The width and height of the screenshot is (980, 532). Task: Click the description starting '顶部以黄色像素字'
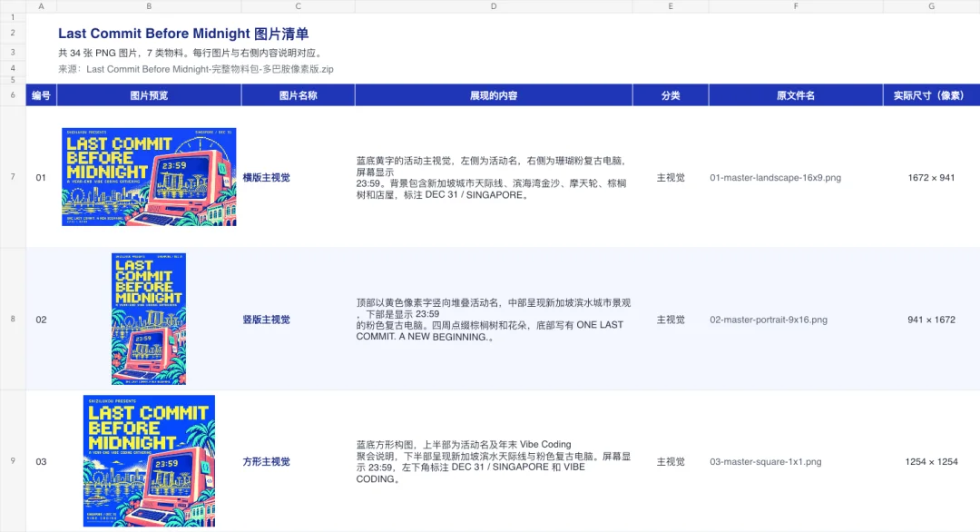tap(494, 320)
